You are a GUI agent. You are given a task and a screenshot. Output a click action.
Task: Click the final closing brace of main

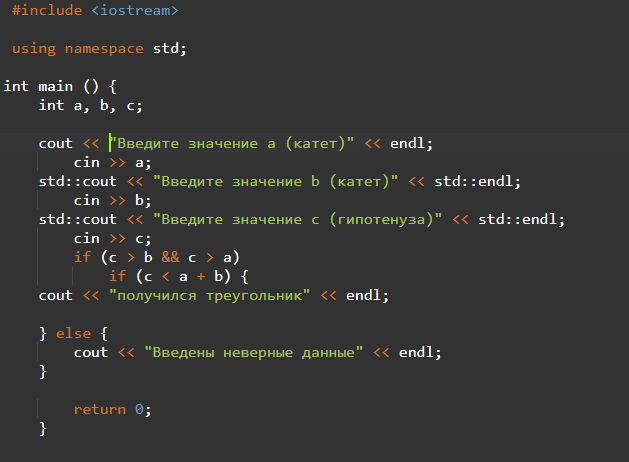click(43, 429)
